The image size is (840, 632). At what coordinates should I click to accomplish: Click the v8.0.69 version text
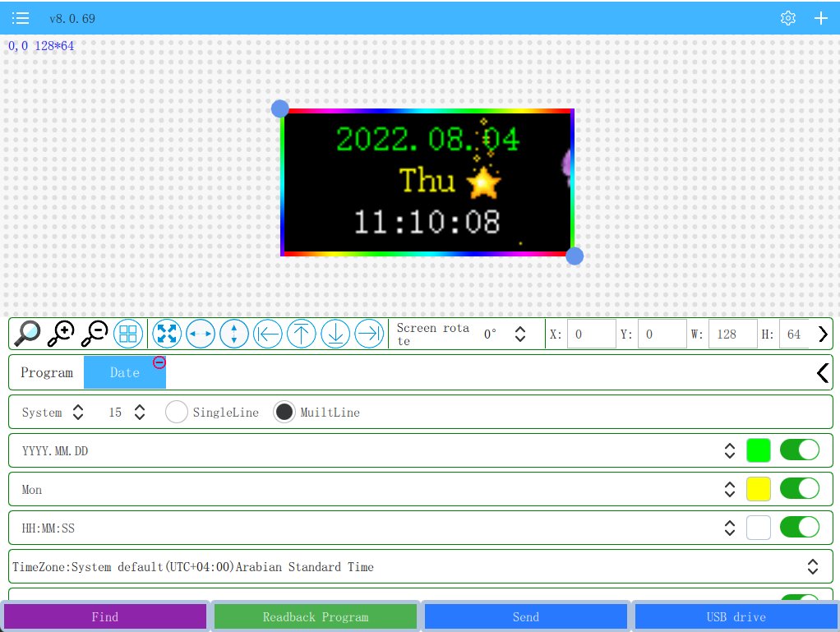72,19
